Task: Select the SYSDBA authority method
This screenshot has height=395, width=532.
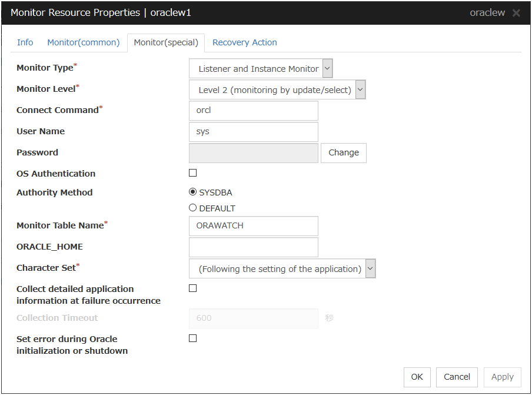Action: coord(193,192)
